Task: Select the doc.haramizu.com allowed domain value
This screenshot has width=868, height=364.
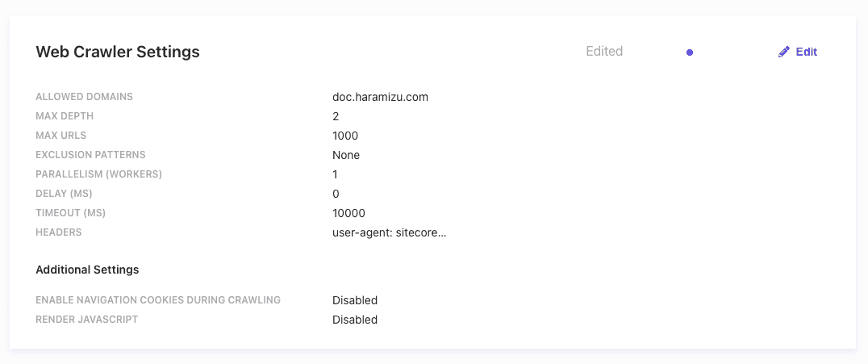Action: (380, 97)
